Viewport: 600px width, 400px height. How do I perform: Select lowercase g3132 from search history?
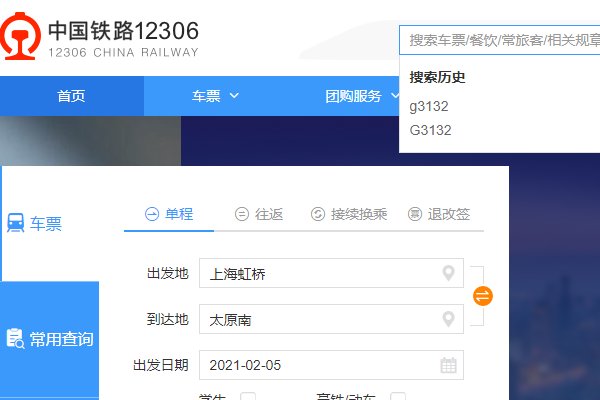pyautogui.click(x=429, y=106)
